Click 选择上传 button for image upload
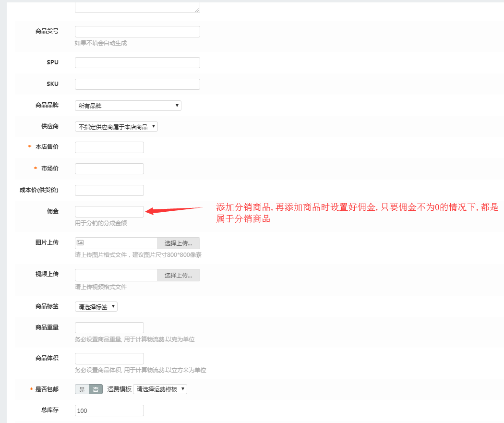Image resolution: width=504 pixels, height=423 pixels. 178,243
